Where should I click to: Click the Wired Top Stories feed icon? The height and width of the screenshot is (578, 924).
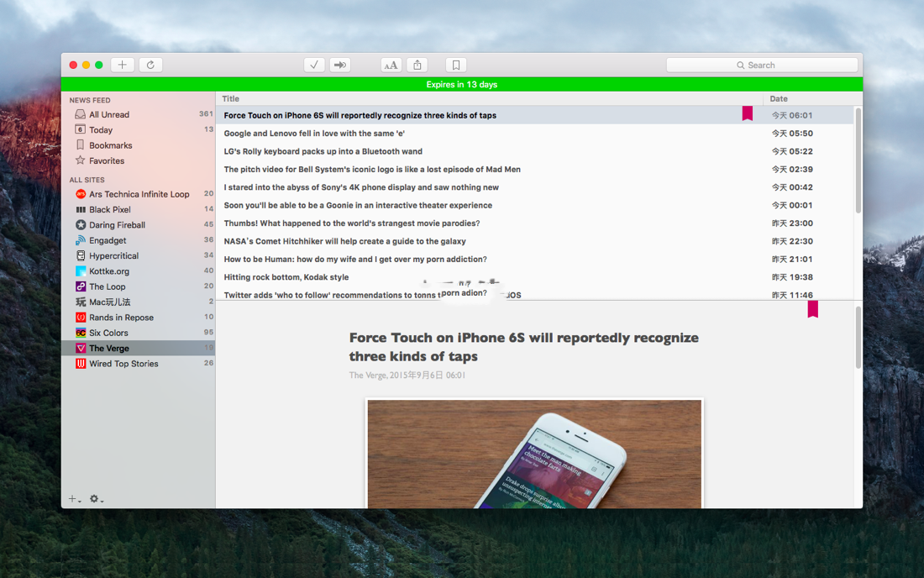click(81, 364)
